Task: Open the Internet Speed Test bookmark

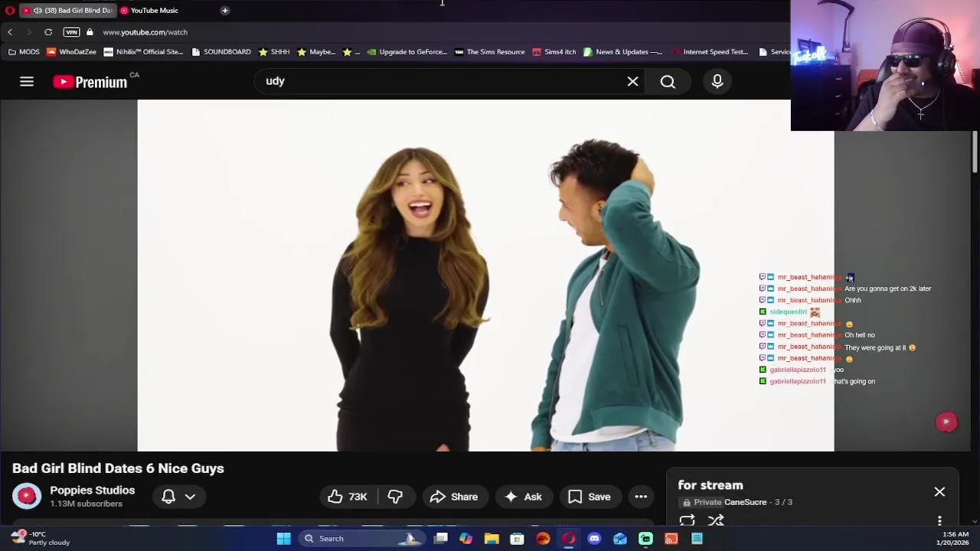Action: pyautogui.click(x=710, y=52)
